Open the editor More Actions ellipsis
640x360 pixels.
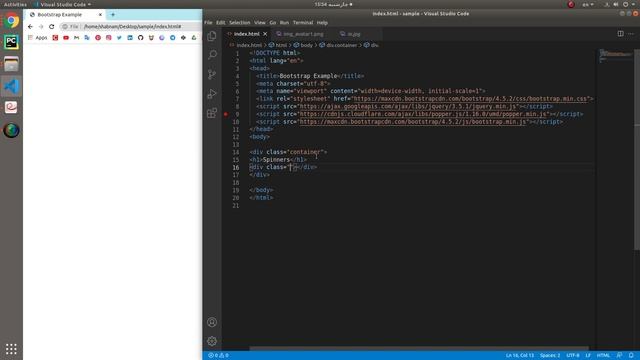(x=631, y=33)
